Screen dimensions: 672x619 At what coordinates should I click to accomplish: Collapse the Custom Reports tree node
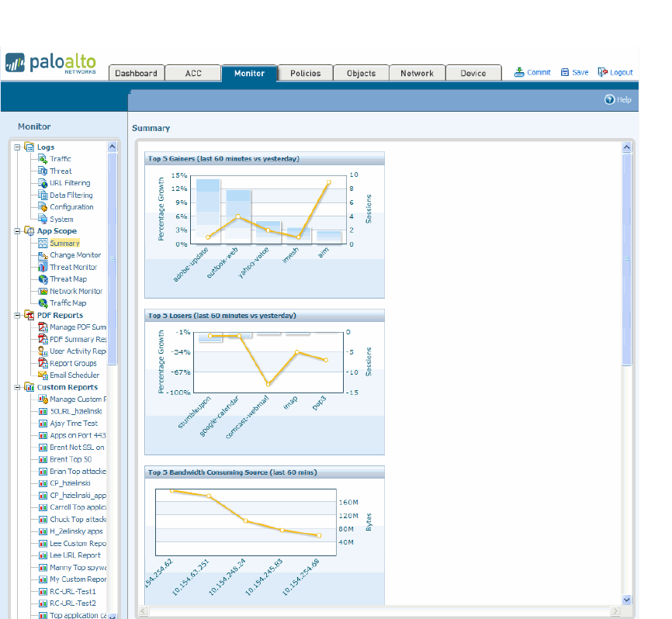(17, 387)
